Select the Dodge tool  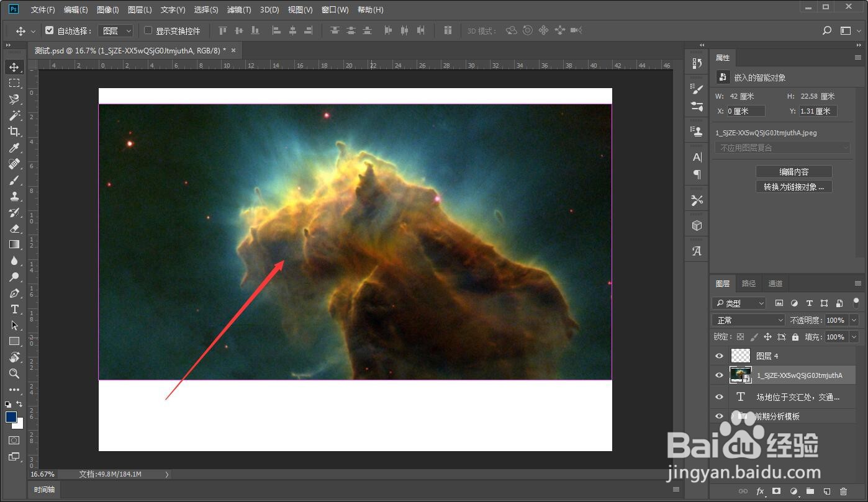pyautogui.click(x=14, y=277)
